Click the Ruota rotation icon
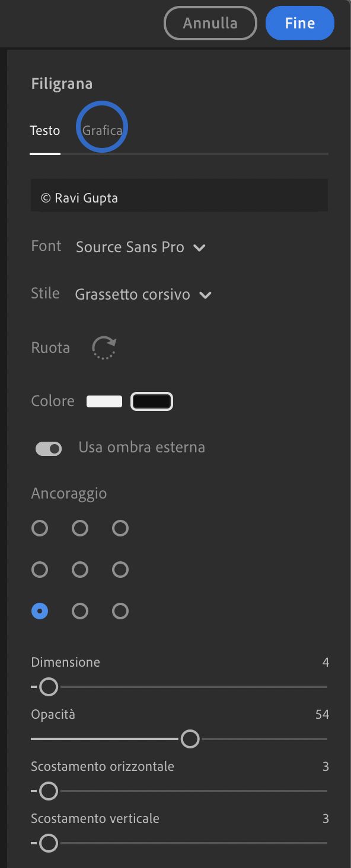The image size is (351, 868). click(104, 348)
